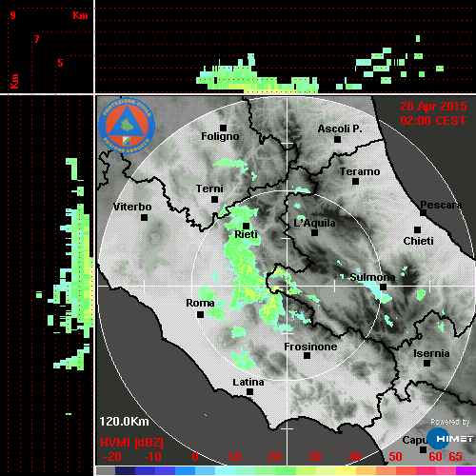Pick the yellow 40 dBZ legend color
476x476 pixels.
346,471
